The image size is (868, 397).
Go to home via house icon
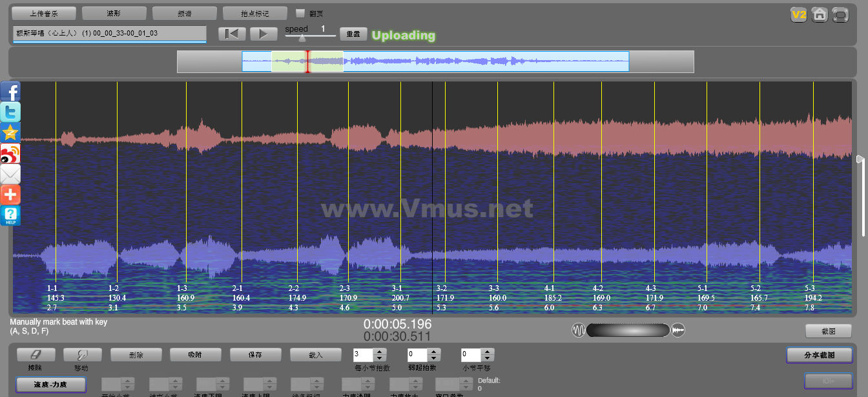coord(820,14)
